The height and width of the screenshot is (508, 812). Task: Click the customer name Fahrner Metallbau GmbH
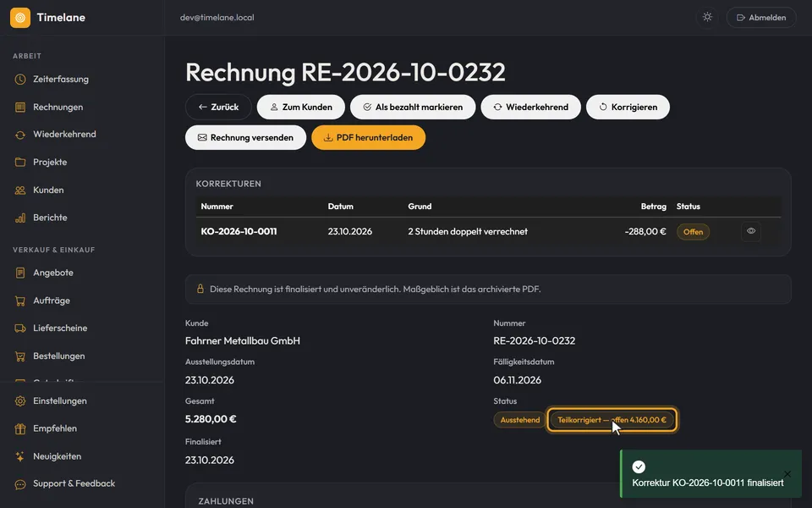click(x=243, y=340)
